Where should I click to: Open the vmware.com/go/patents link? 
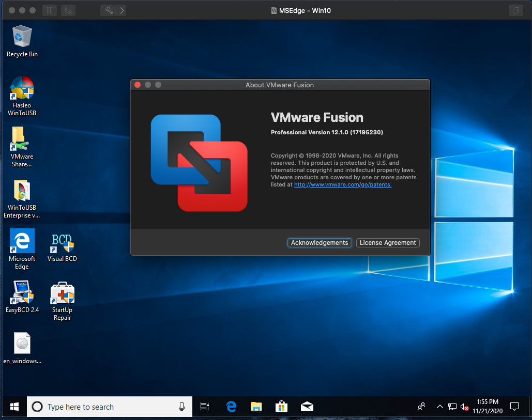343,184
